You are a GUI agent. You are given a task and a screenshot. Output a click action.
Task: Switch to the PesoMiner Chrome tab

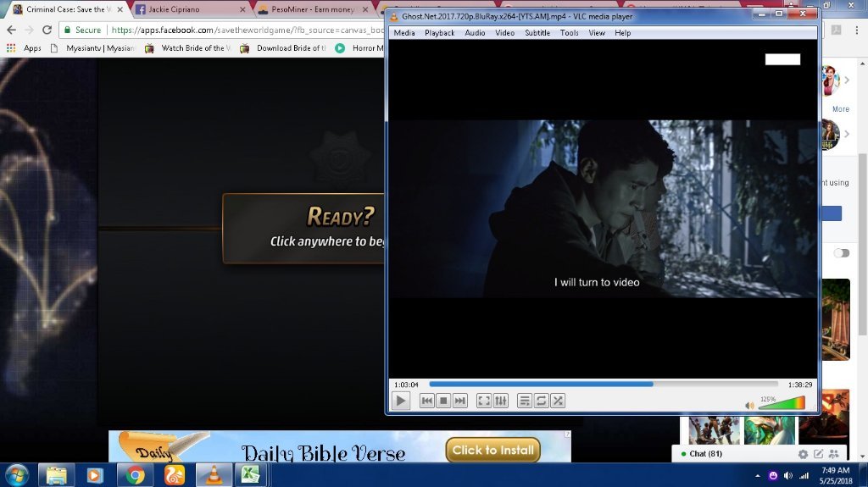tap(312, 9)
